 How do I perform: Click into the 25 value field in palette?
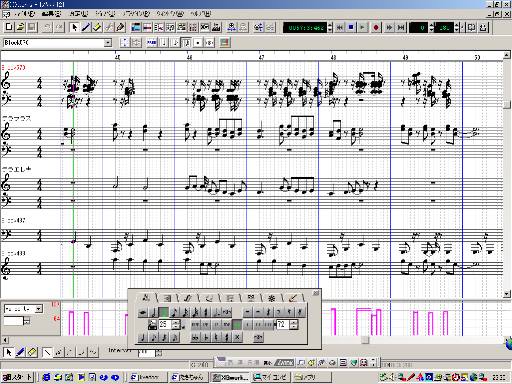click(165, 325)
